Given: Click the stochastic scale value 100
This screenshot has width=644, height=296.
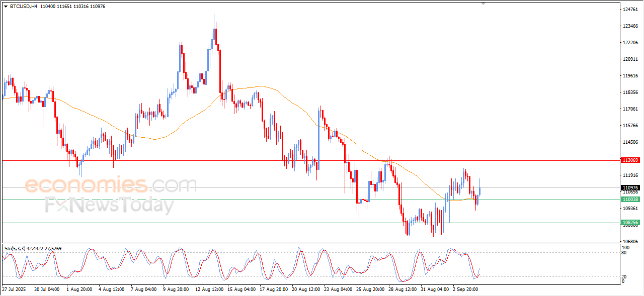Looking at the screenshot, I should (x=626, y=248).
